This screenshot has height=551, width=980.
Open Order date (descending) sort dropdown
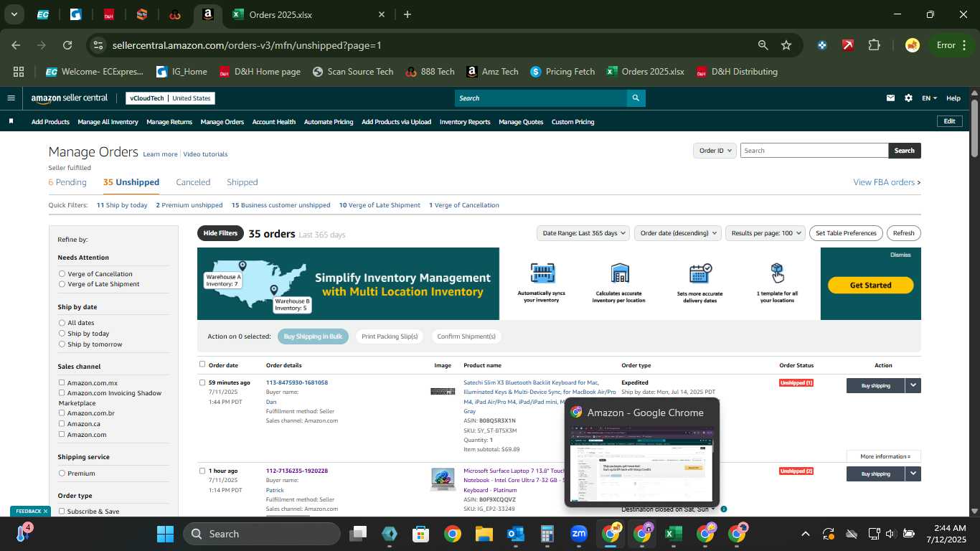point(678,233)
